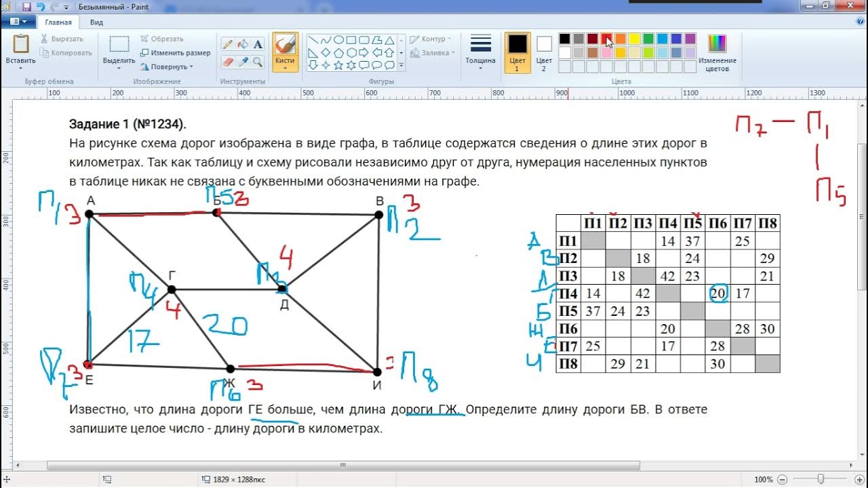
Task: Select the Color picker eyedropper tool
Action: tap(243, 62)
